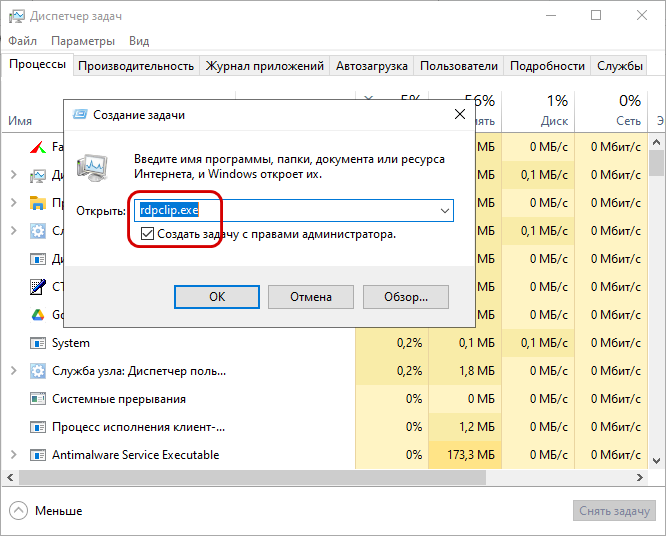Click the red-green FastStone process icon

37,147
